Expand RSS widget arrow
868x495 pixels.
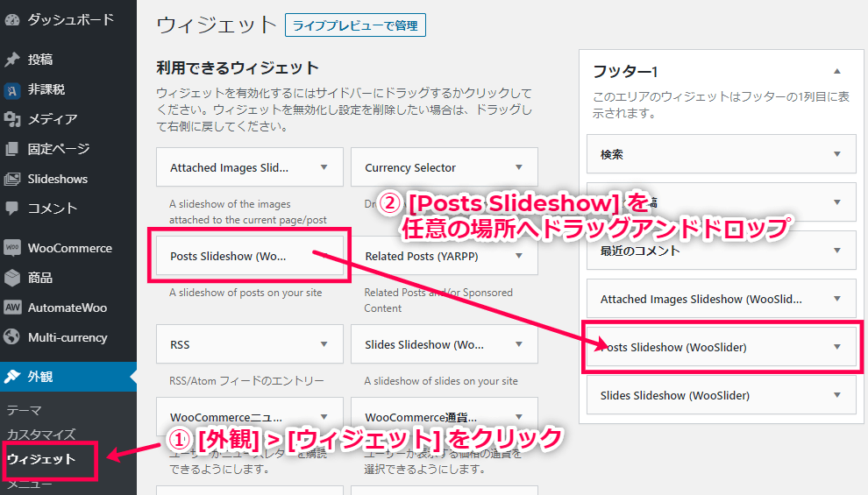324,344
